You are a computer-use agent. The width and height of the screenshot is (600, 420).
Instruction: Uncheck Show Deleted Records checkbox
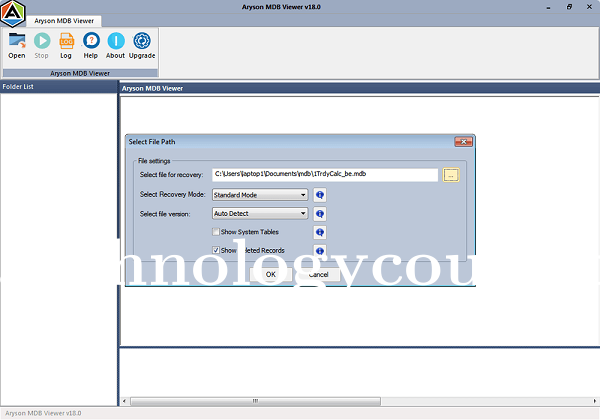(216, 250)
